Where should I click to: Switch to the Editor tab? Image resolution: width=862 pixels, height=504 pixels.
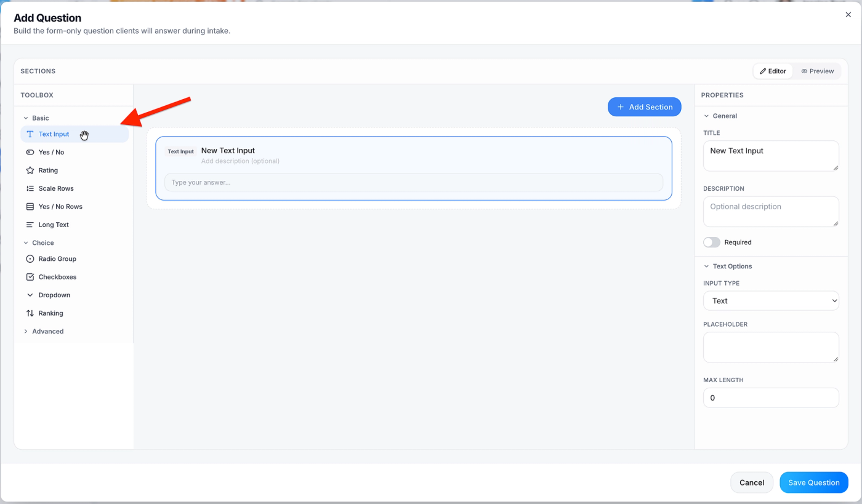pos(773,71)
